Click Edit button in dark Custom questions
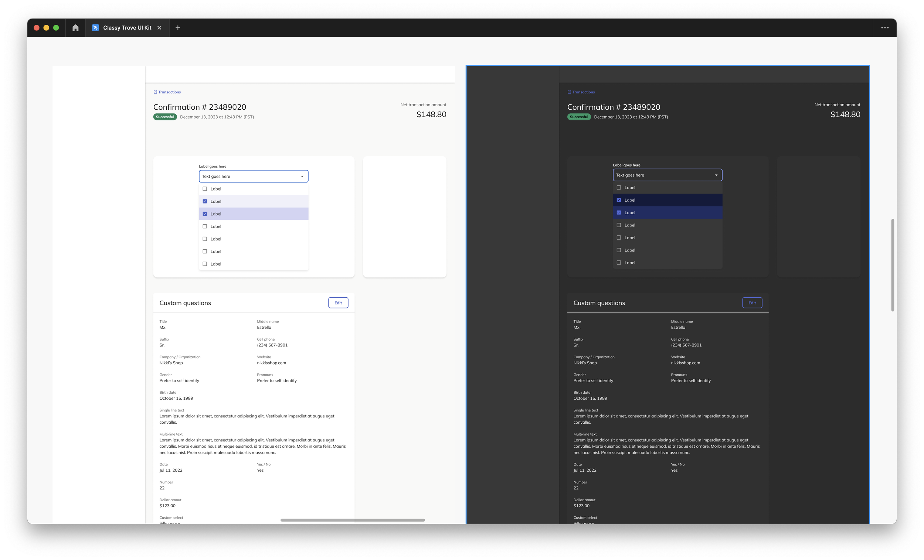Viewport: 924px width, 560px height. (x=752, y=303)
